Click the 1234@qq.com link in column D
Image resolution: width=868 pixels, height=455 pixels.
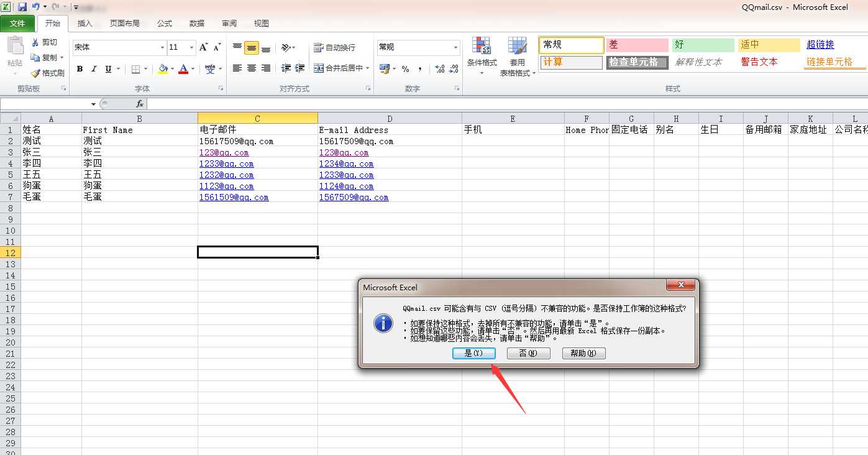[x=346, y=163]
